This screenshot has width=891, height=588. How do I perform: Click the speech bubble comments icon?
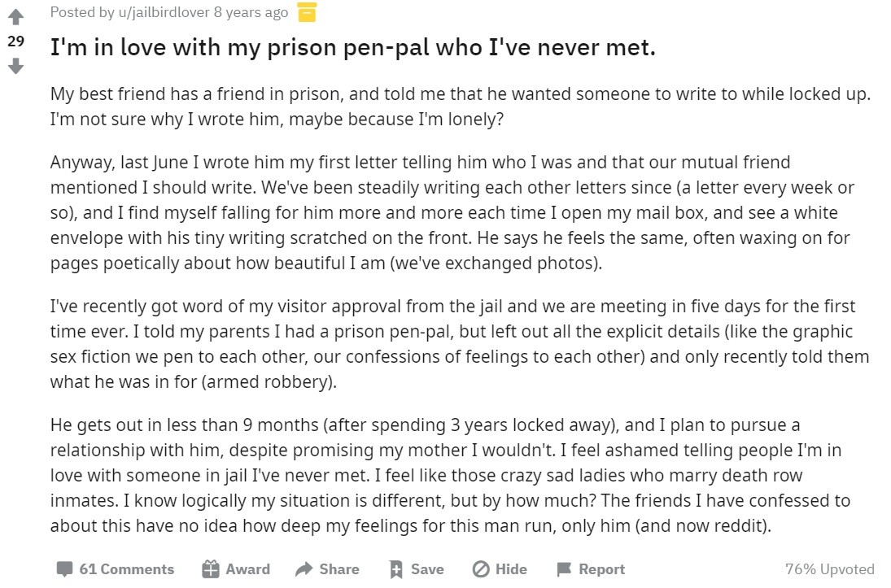pos(64,569)
